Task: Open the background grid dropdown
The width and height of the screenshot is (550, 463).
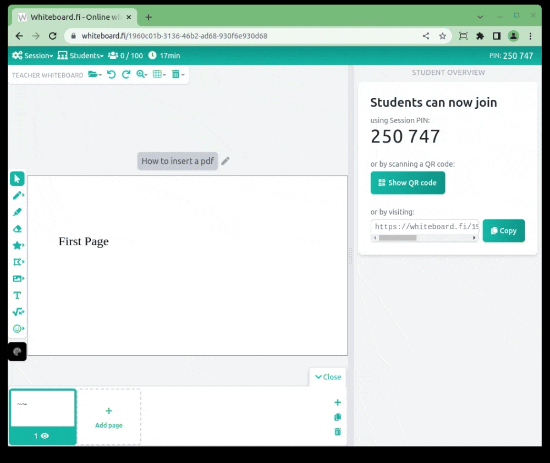Action: (x=159, y=74)
